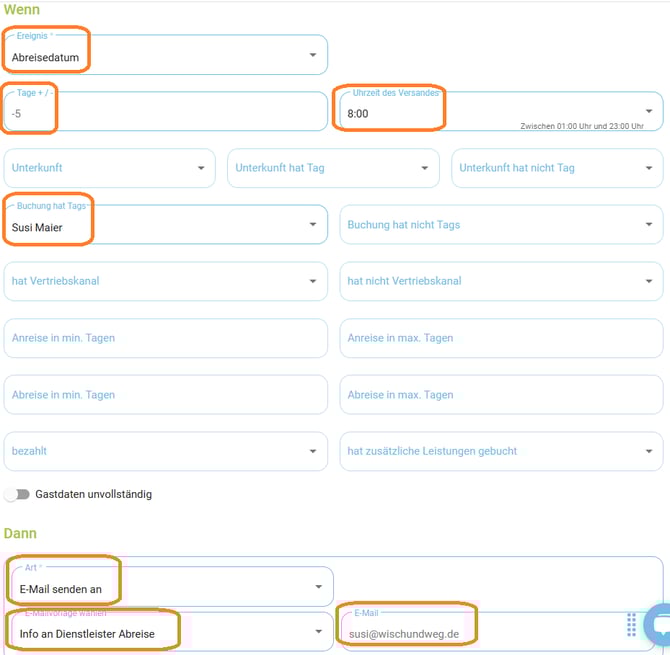Open Buchung hat Tags dropdown with Susi Maier
670x655 pixels.
point(165,226)
